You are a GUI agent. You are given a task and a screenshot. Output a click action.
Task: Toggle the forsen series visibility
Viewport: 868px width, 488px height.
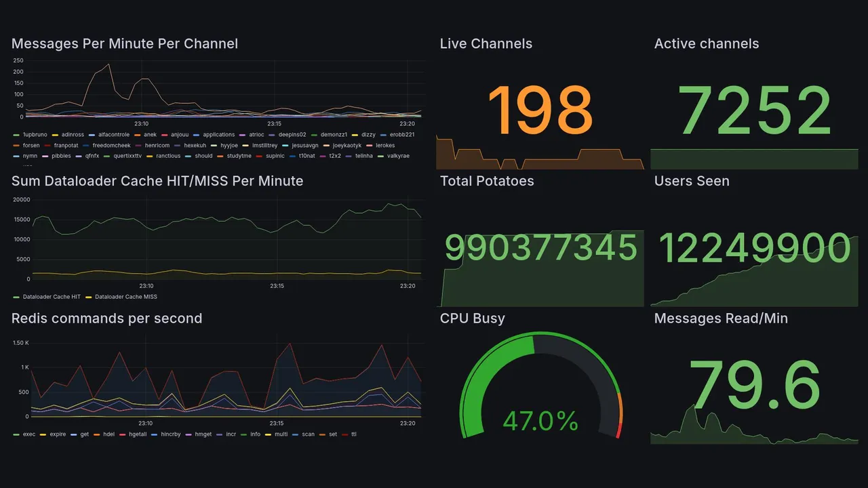[26, 146]
